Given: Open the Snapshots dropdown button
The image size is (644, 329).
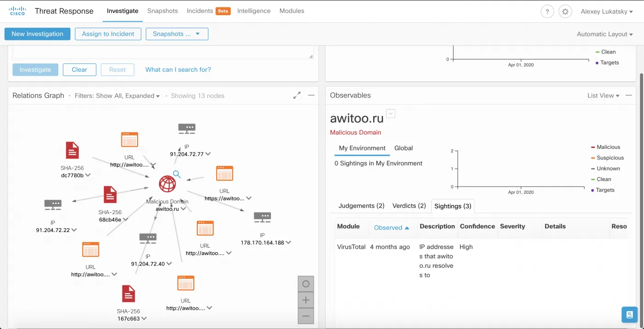Looking at the screenshot, I should [x=177, y=34].
